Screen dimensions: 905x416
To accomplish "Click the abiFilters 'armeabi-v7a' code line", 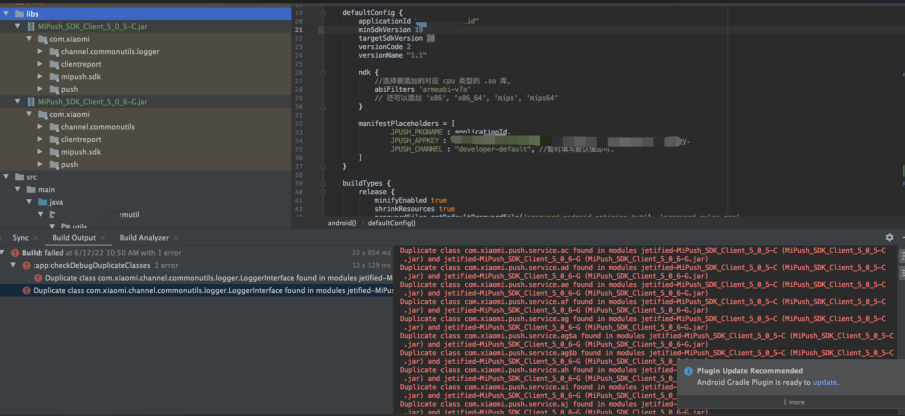I will [x=422, y=89].
